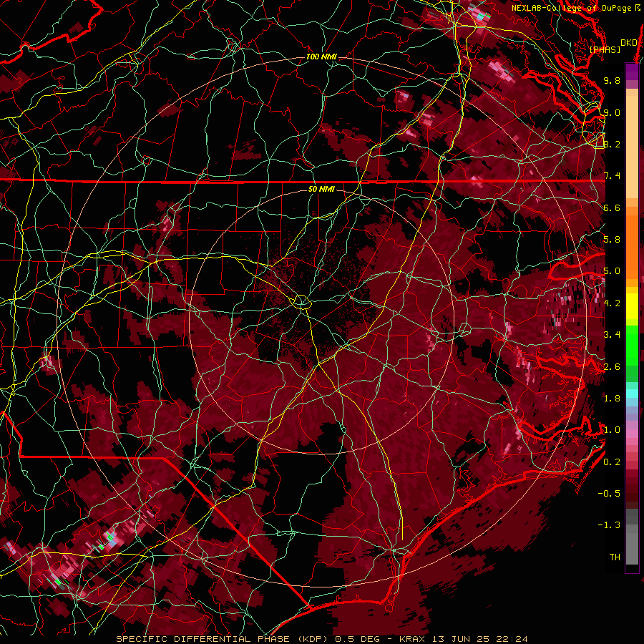Click the 0.2 value on the color scale

612,462
